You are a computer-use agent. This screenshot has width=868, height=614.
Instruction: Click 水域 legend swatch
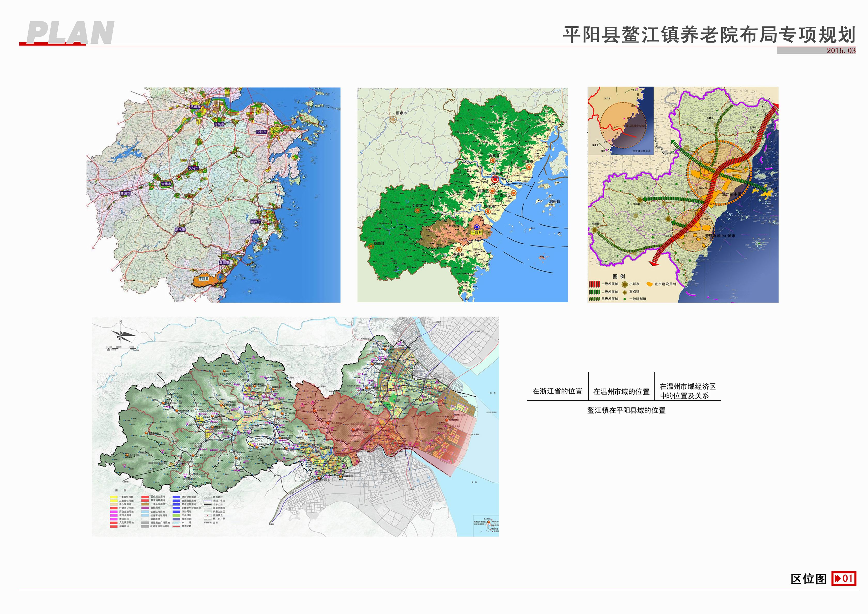[176, 523]
